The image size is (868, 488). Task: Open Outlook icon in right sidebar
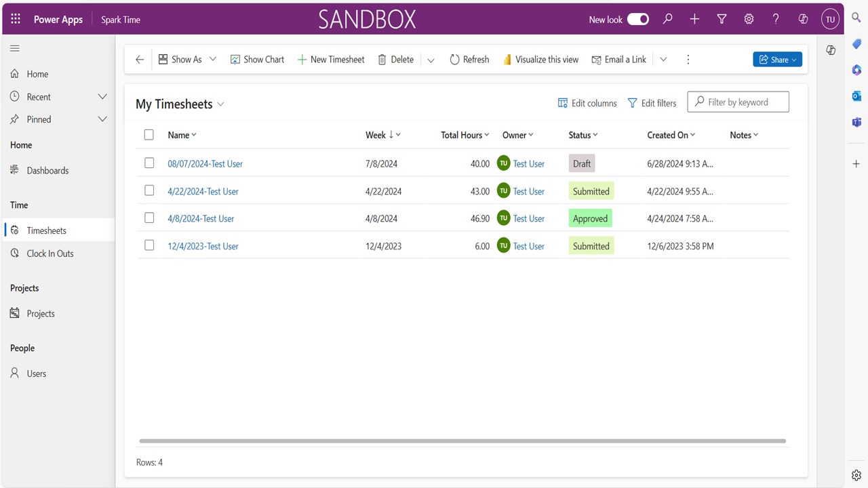coord(856,96)
